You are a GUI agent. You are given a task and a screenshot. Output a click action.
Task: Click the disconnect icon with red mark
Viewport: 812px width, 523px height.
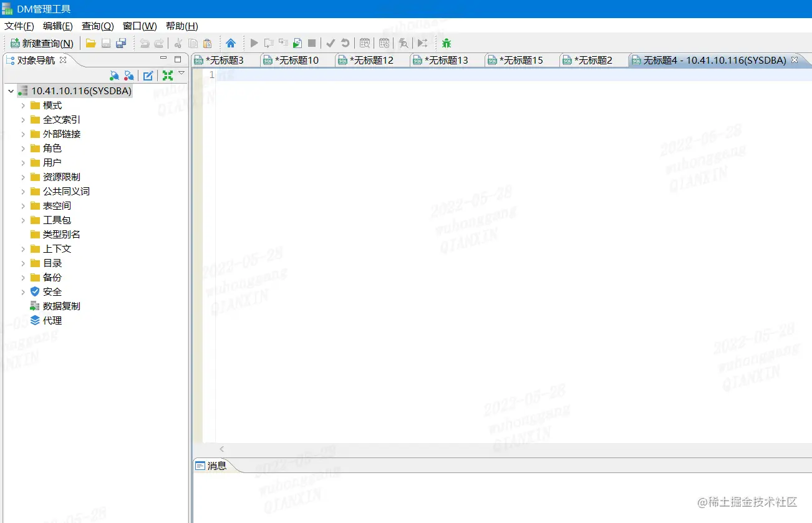point(129,76)
